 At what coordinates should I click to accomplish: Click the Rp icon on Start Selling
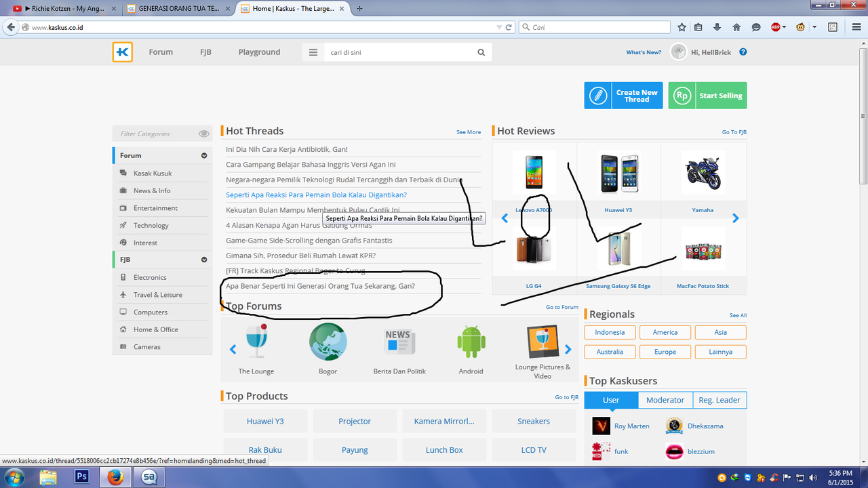[682, 96]
